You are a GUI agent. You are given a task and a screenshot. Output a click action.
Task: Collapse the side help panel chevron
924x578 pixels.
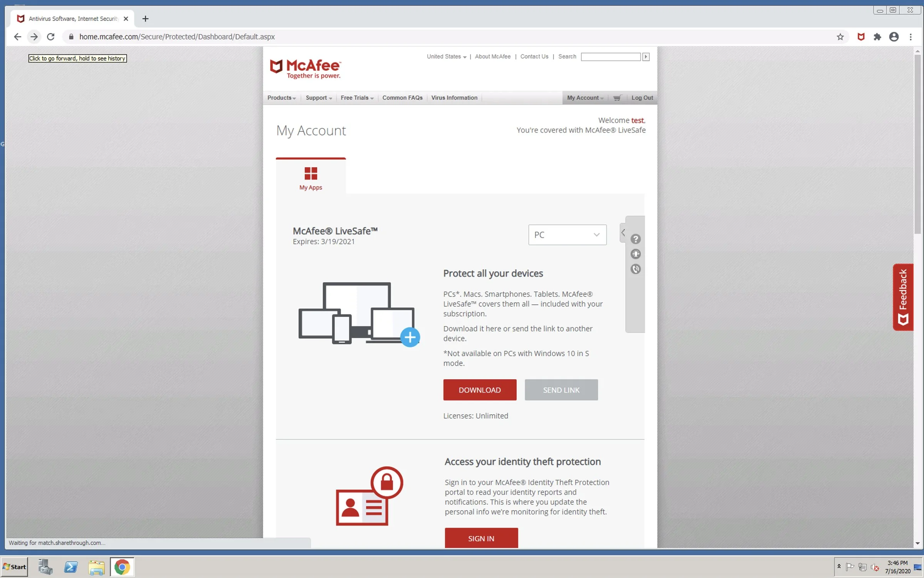pyautogui.click(x=623, y=233)
